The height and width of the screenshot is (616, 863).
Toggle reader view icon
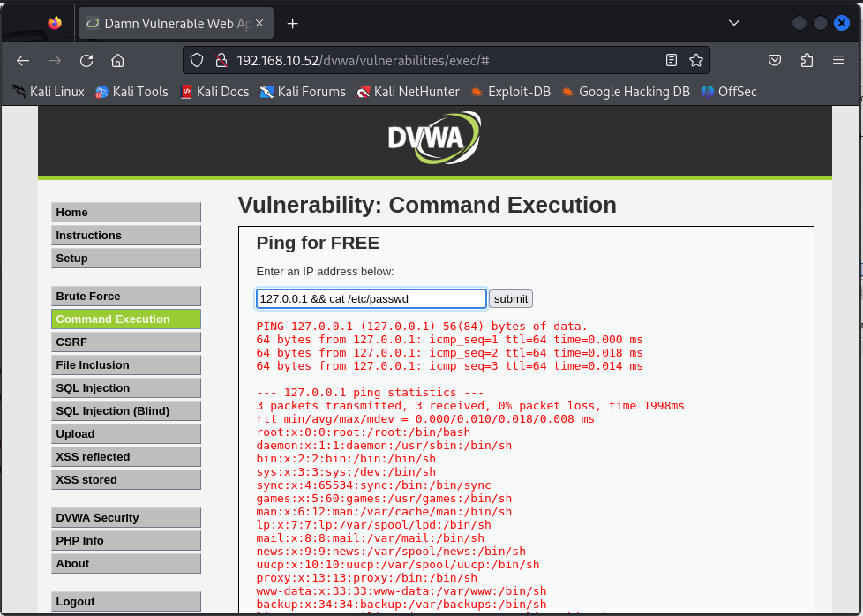671,61
